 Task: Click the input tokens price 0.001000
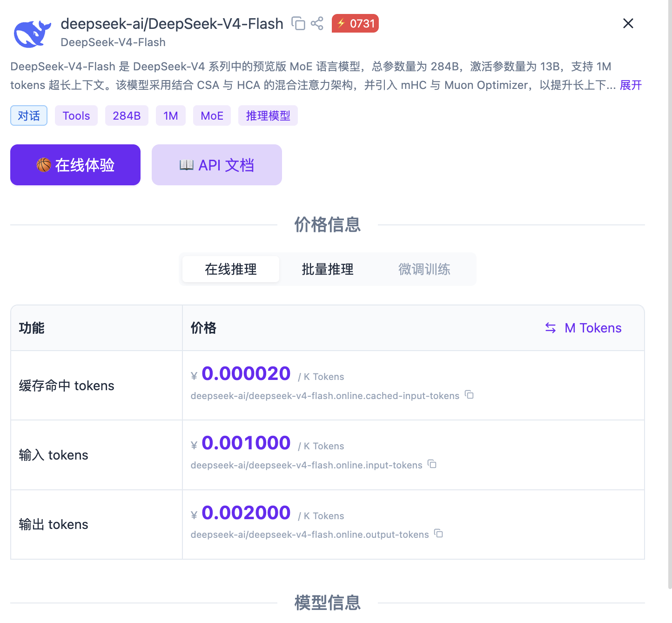246,443
